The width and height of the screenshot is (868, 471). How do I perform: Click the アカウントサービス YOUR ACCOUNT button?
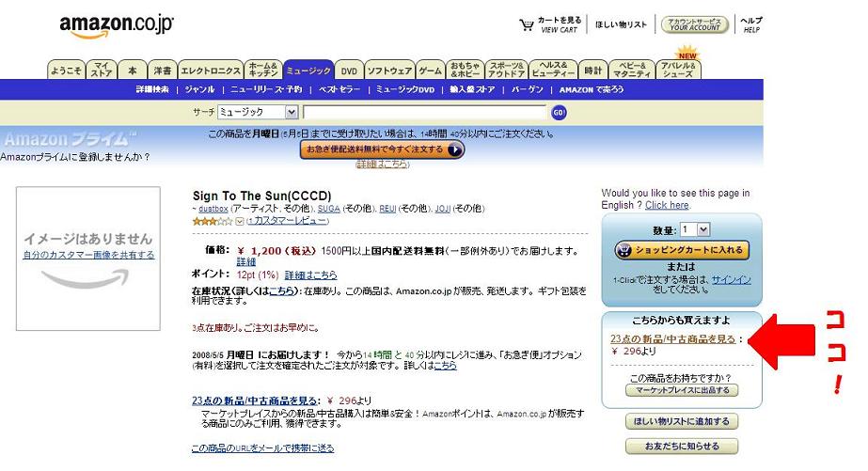click(x=695, y=24)
